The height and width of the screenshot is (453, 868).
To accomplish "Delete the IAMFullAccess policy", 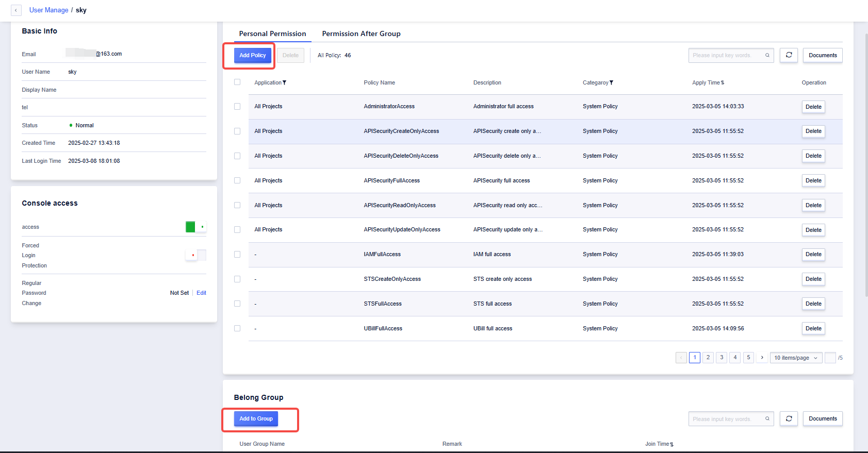I will point(813,254).
